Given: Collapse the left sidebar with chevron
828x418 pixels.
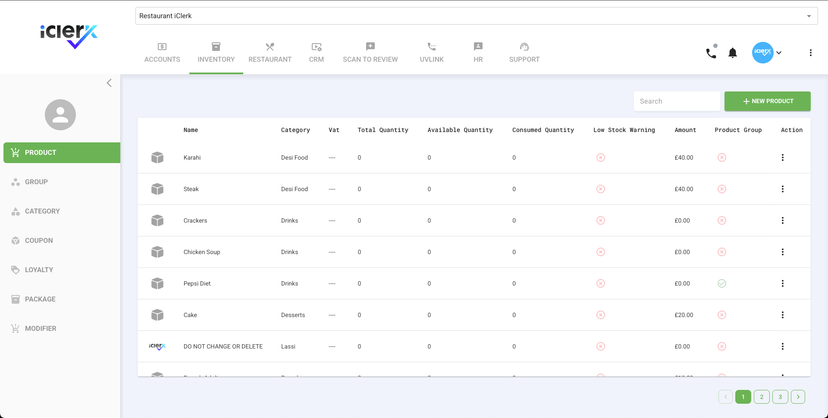Looking at the screenshot, I should pyautogui.click(x=109, y=83).
